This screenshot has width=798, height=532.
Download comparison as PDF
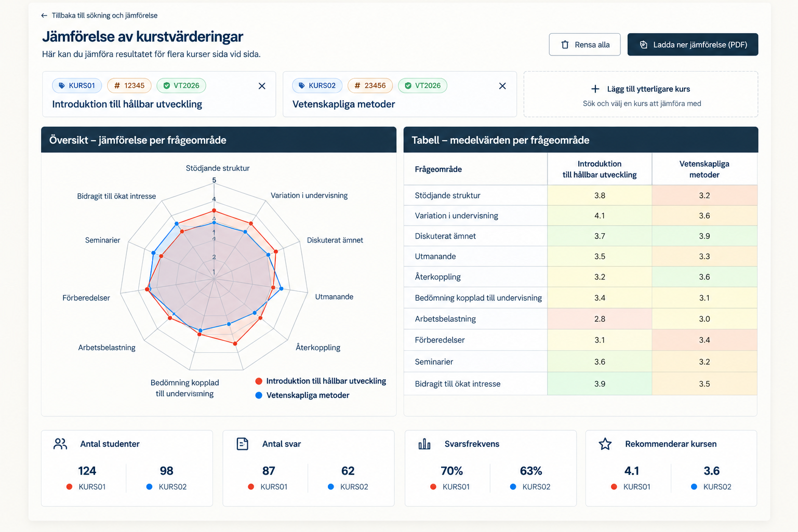click(693, 45)
